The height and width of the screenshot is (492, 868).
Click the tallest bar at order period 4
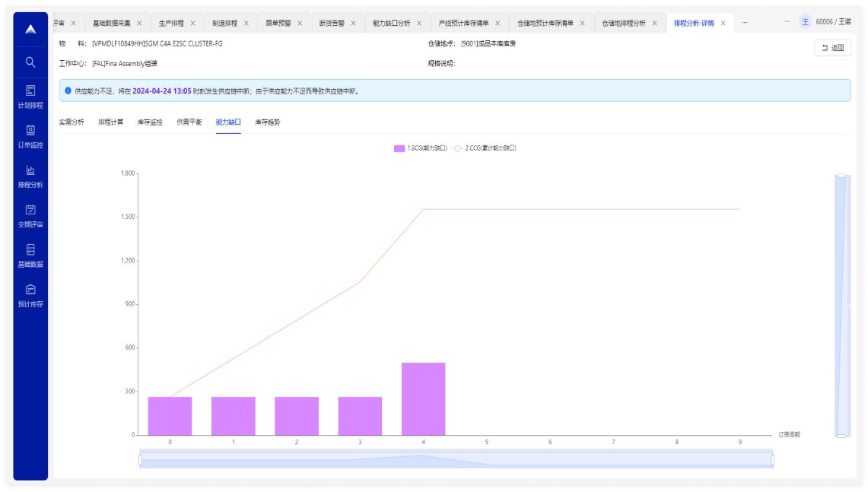click(424, 399)
